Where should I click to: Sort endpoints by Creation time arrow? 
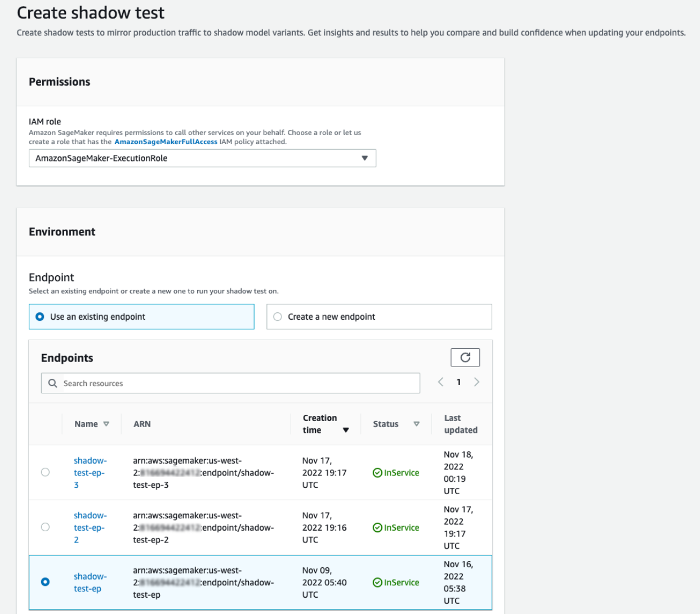346,431
